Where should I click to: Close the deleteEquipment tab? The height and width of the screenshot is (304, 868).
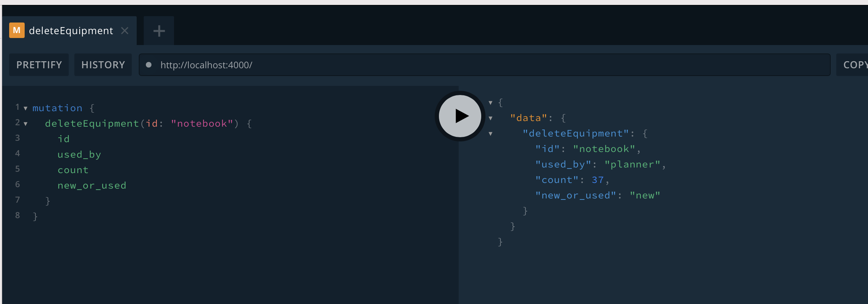[x=125, y=31]
